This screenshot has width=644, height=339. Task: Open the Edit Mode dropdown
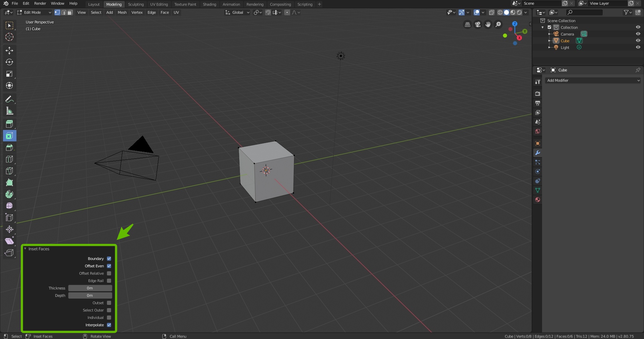[34, 12]
